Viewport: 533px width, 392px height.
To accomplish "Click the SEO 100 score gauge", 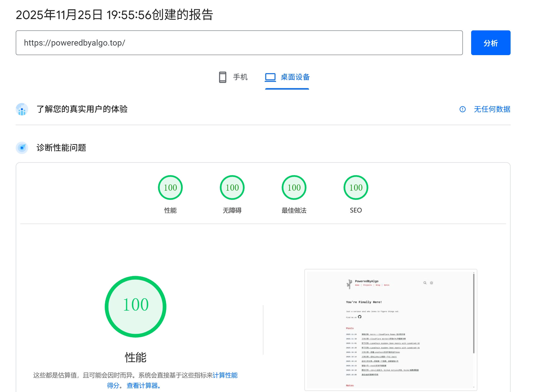I will click(x=356, y=188).
